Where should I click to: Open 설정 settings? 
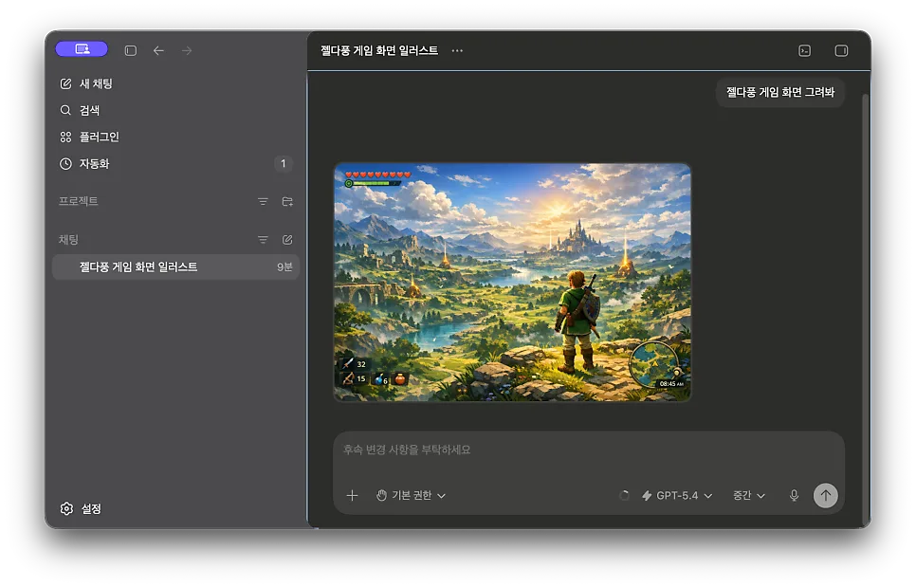(x=81, y=509)
